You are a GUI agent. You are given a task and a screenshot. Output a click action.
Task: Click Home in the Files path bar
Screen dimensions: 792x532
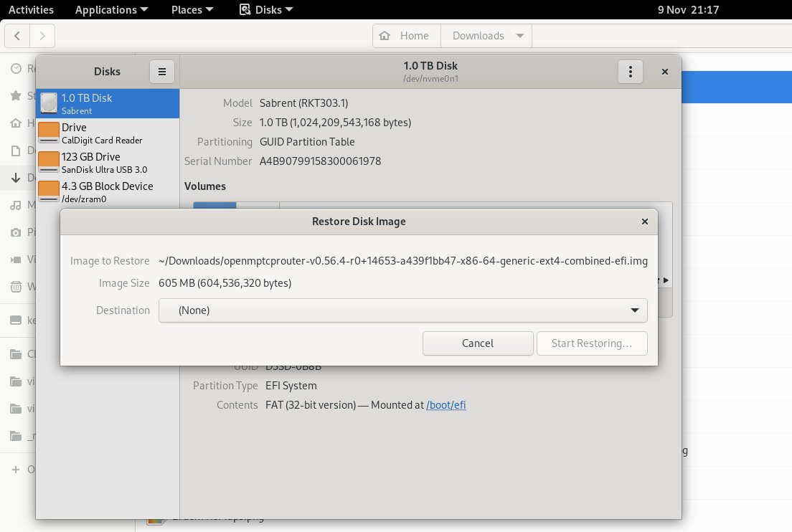(x=407, y=36)
